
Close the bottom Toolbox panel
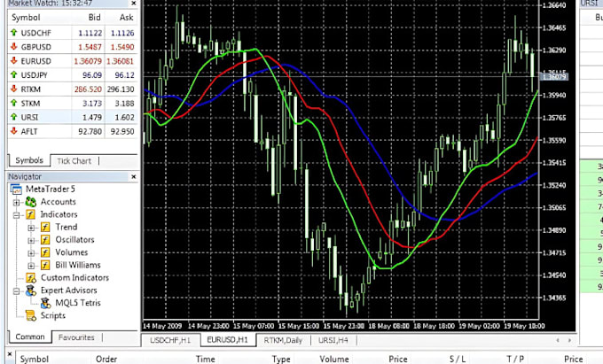(10, 354)
